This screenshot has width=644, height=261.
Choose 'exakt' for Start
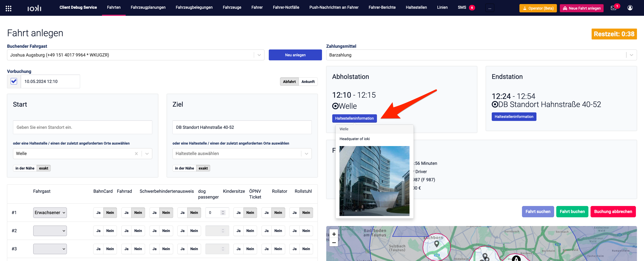43,168
